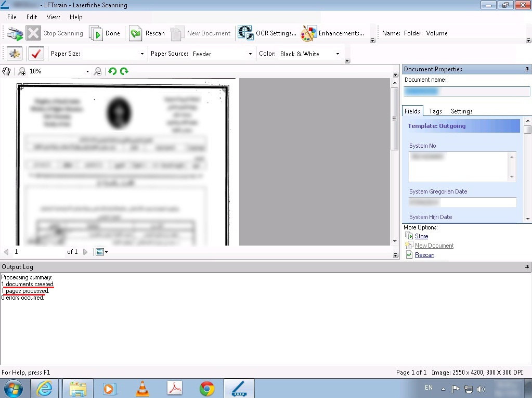Click the scan start scanner icon
The image size is (532, 398).
pyautogui.click(x=15, y=33)
